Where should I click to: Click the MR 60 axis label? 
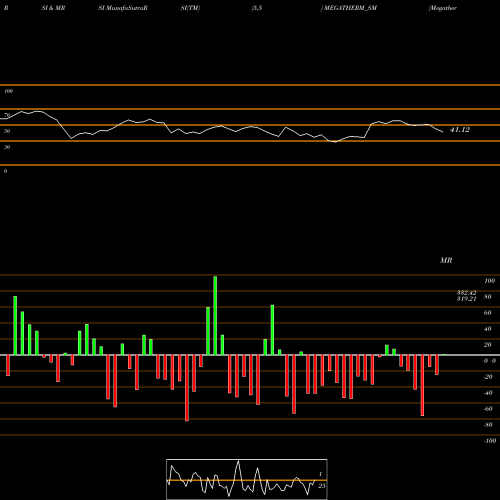coord(487,313)
